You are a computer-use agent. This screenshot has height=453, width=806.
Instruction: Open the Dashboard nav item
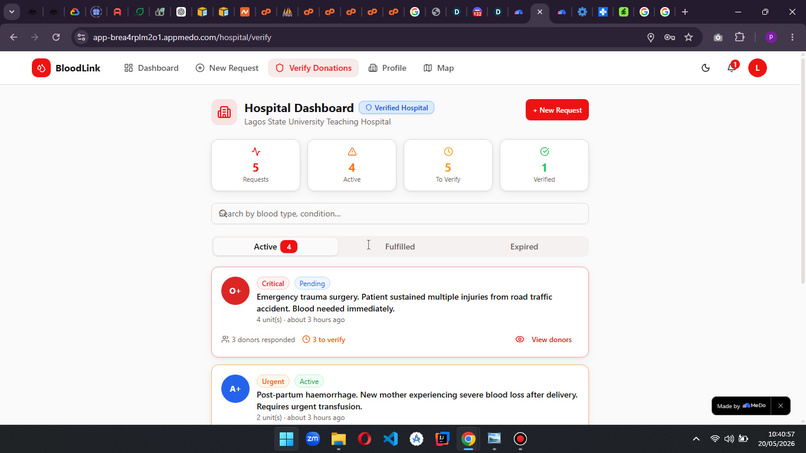coord(151,68)
